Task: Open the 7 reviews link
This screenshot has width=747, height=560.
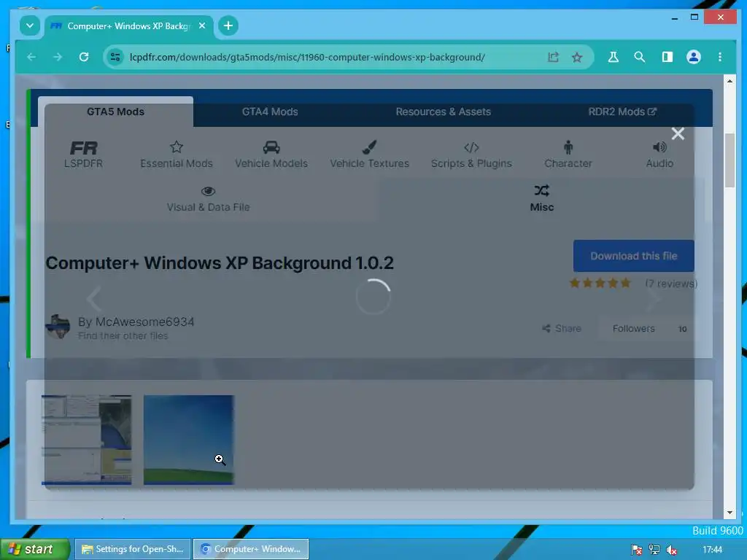Action: [671, 284]
